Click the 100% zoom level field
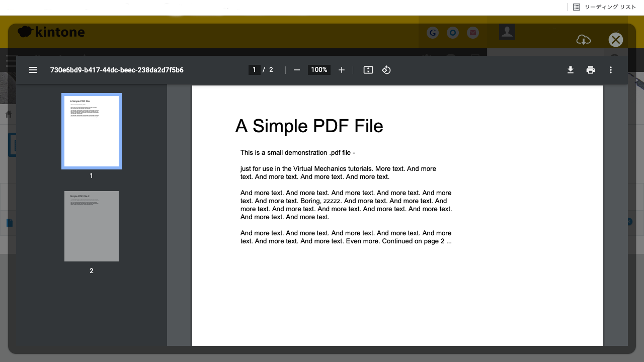The height and width of the screenshot is (362, 644). tap(319, 70)
